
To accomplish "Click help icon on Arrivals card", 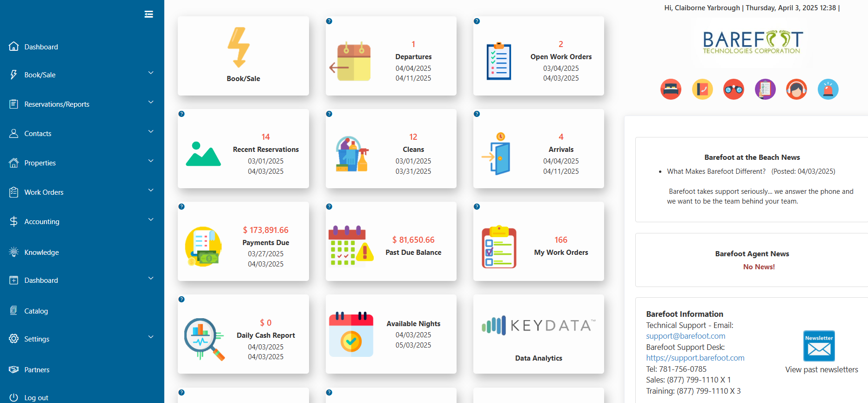I will (477, 114).
